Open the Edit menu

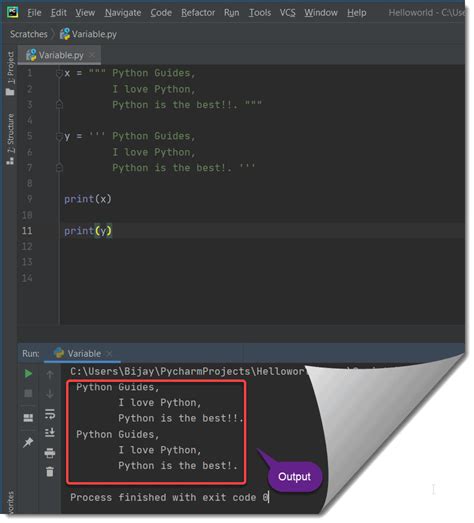click(x=59, y=13)
